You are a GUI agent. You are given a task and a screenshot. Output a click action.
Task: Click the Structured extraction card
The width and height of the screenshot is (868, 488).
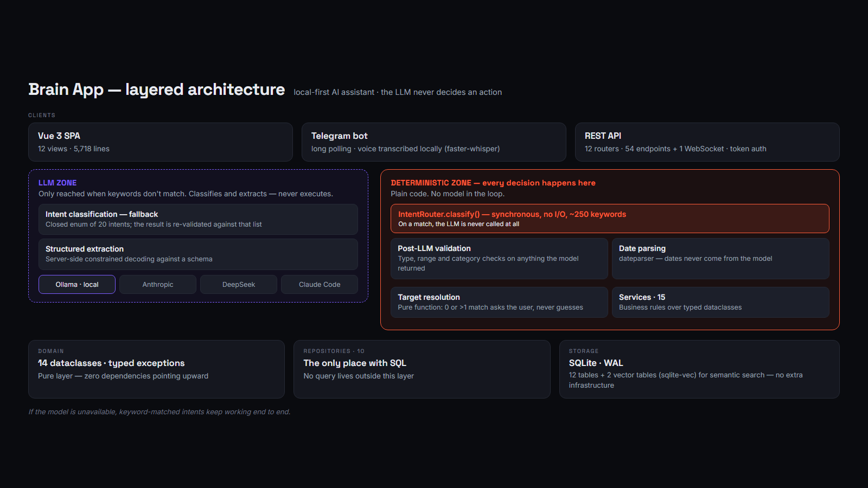pyautogui.click(x=198, y=254)
